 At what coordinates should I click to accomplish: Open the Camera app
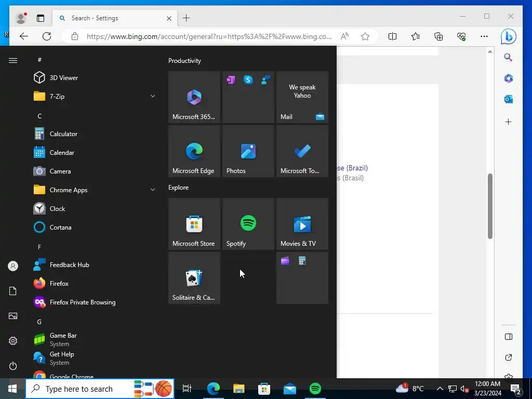point(95,171)
